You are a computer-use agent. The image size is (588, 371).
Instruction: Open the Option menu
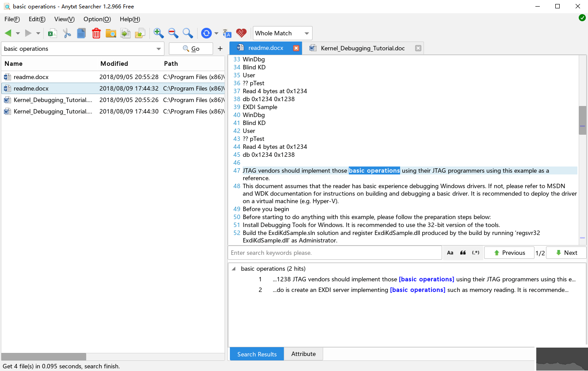tap(97, 19)
